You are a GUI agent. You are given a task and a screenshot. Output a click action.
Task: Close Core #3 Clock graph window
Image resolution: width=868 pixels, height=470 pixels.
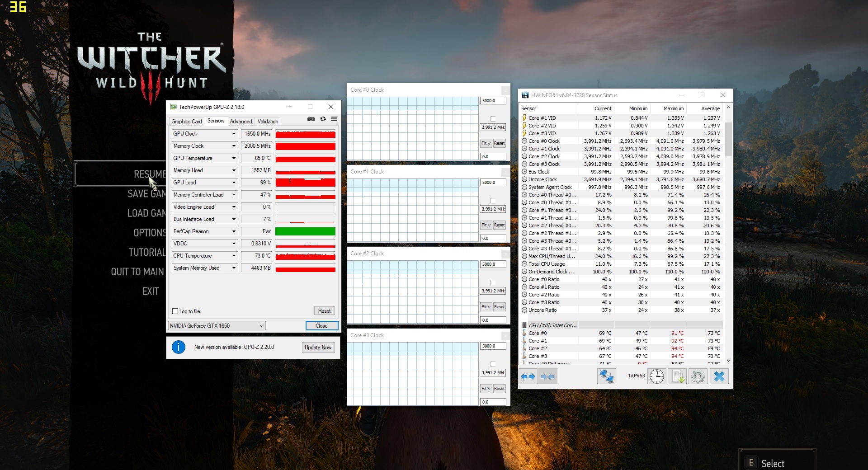tap(505, 335)
